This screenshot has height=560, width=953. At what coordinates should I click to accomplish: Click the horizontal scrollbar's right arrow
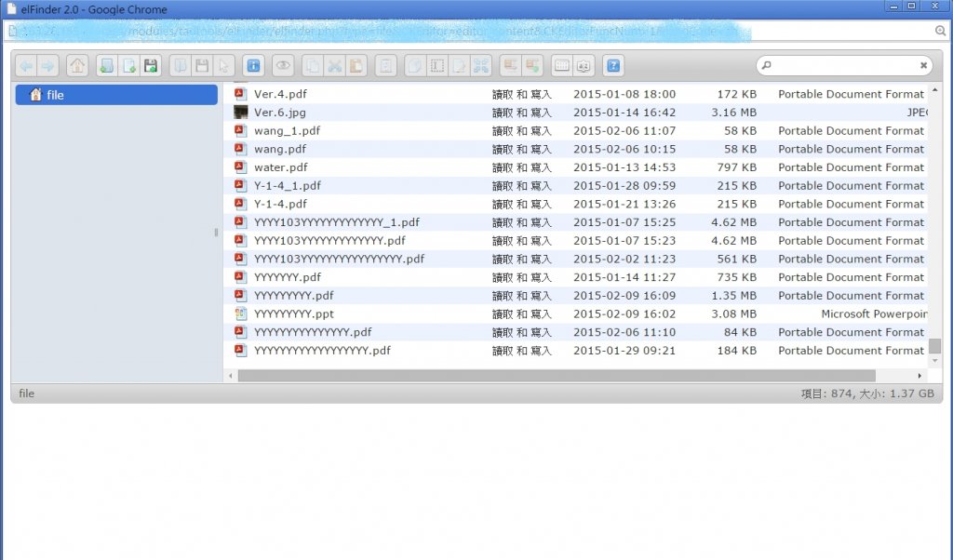coord(920,376)
